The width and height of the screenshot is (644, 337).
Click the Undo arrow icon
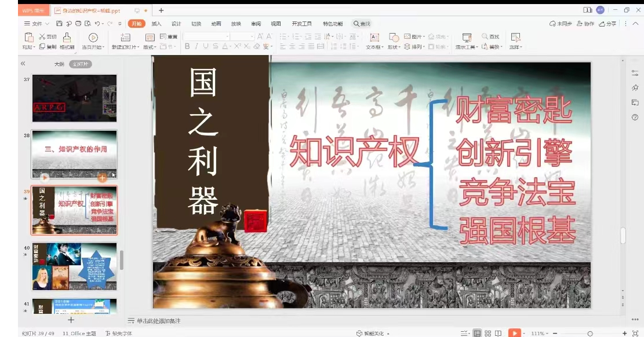point(97,24)
